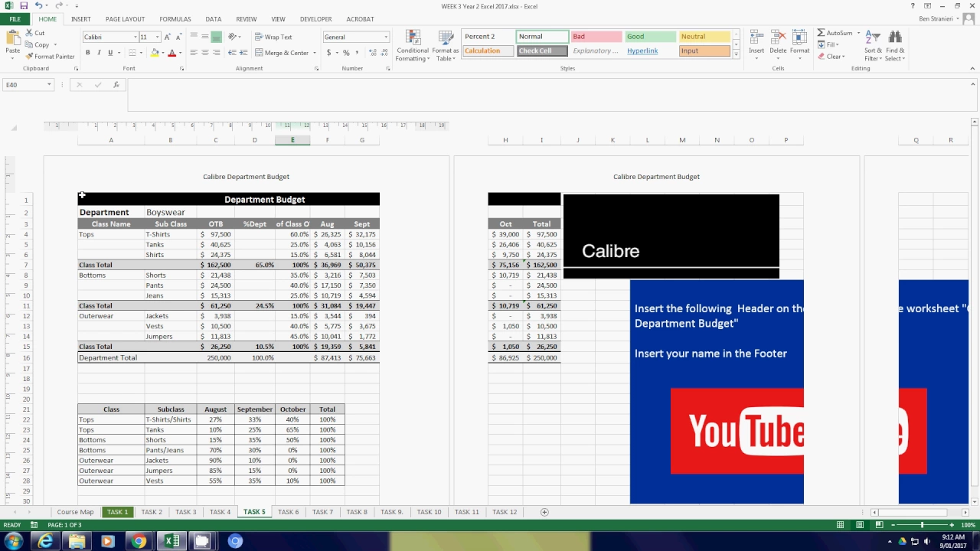Toggle Wrap Text
The height and width of the screenshot is (551, 980).
(x=273, y=37)
